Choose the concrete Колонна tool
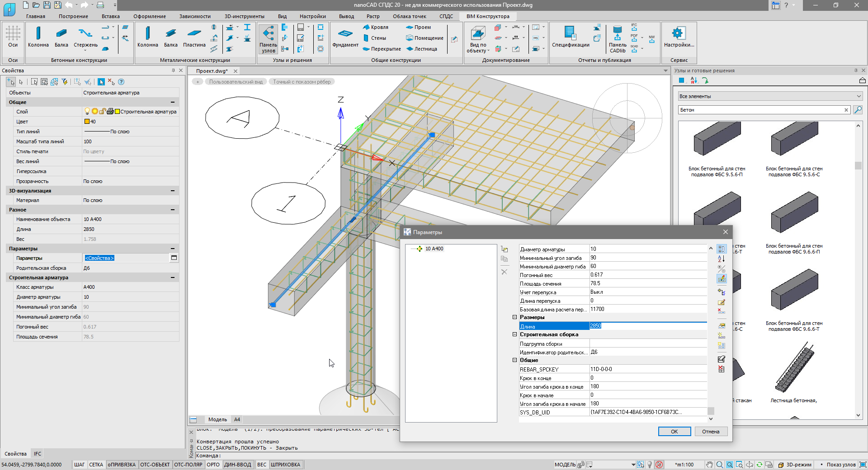 (38, 37)
